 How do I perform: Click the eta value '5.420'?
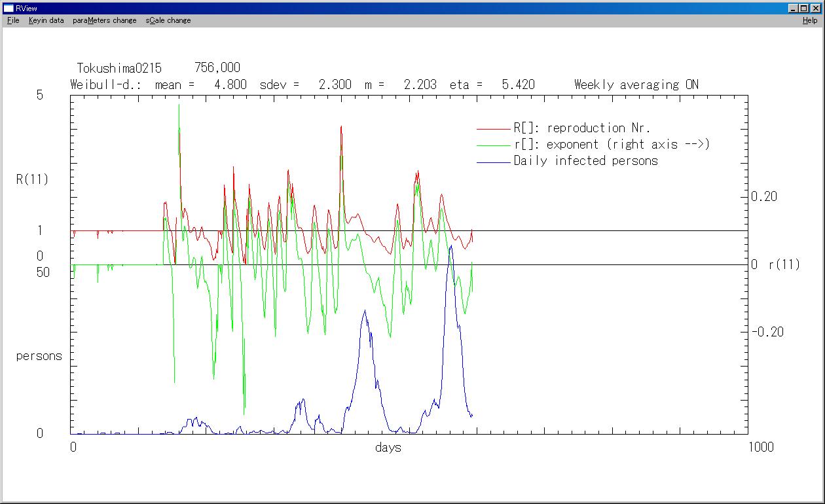[518, 84]
